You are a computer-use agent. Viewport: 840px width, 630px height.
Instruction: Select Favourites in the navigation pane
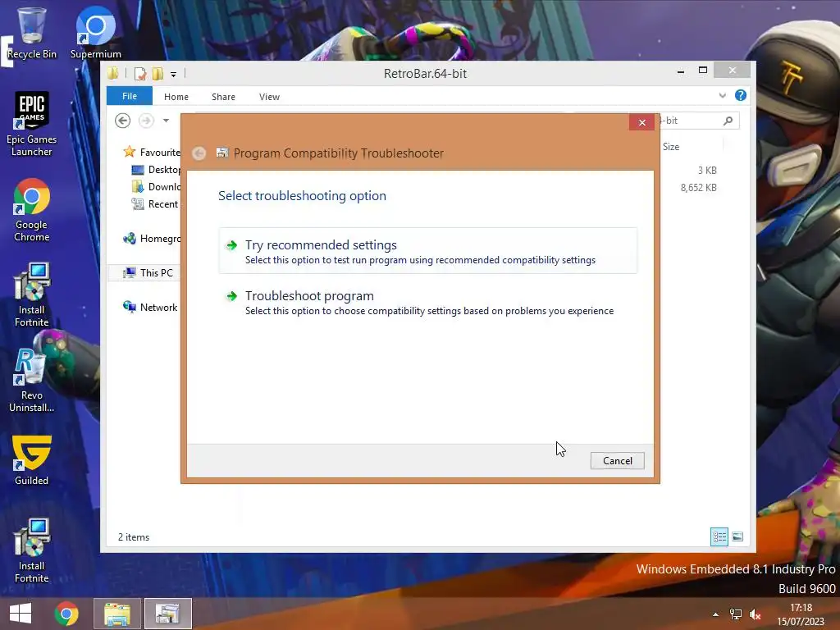point(152,152)
